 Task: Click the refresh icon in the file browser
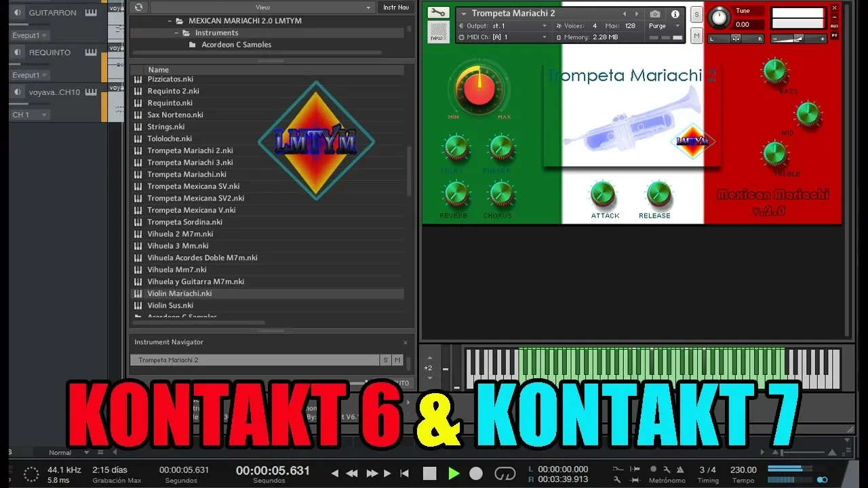(x=138, y=7)
